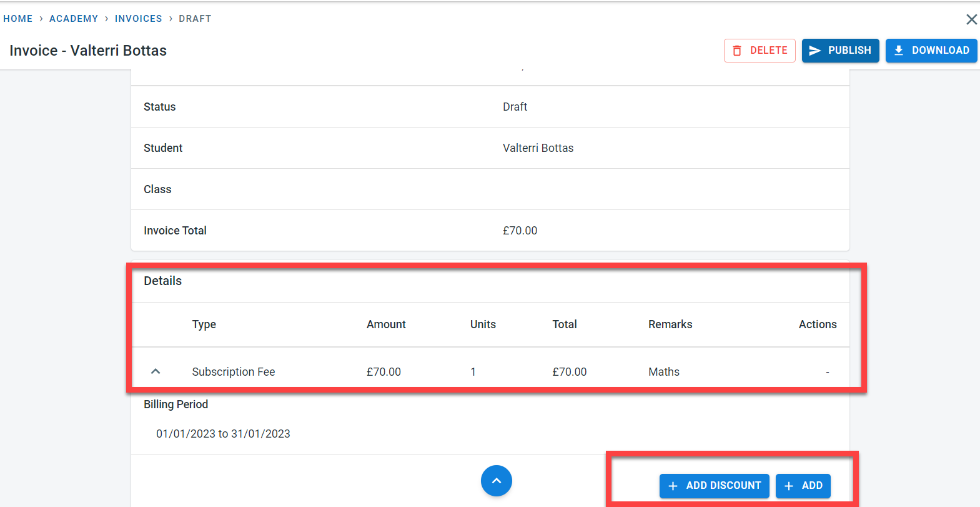The image size is (980, 507).
Task: Click the plus icon beside Add Discount
Action: [x=673, y=486]
